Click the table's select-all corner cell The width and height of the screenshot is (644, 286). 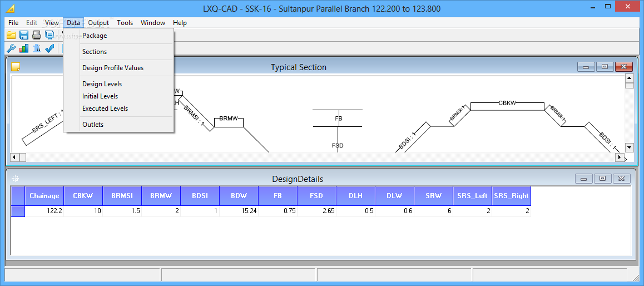click(18, 196)
